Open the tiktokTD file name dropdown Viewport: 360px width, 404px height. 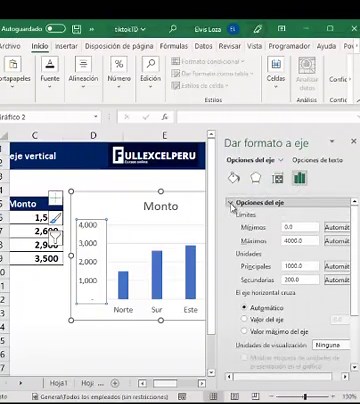point(130,29)
